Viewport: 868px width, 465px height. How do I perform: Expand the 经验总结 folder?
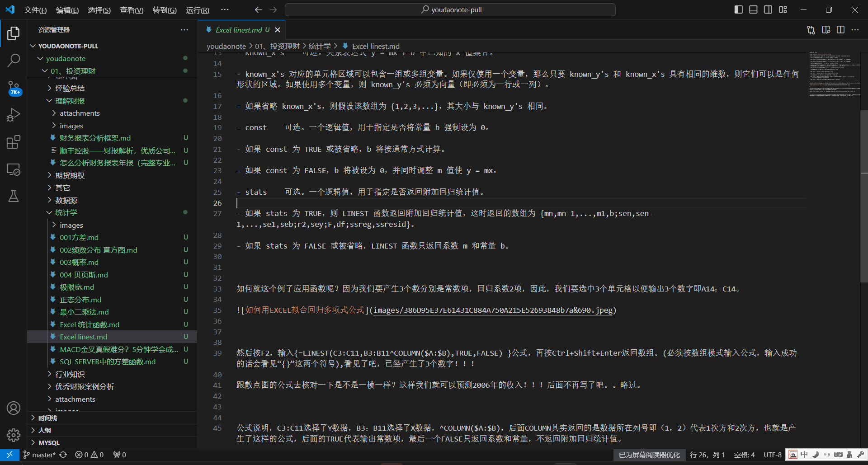(x=112, y=88)
